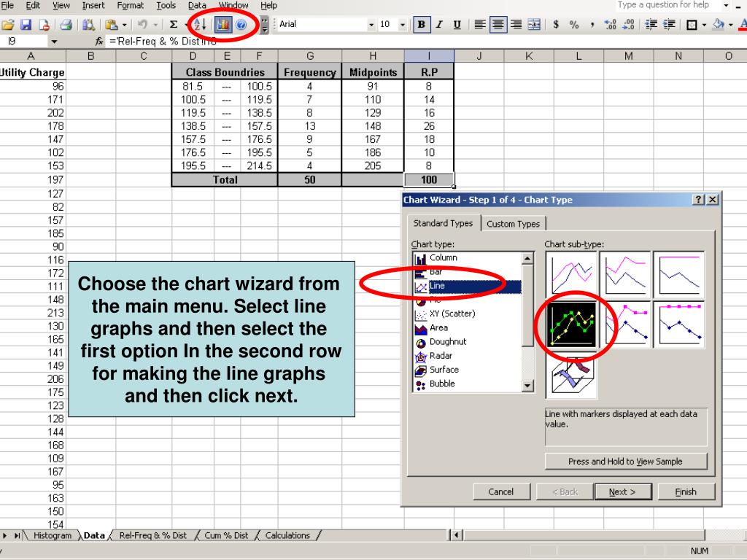Select Radar chart type
This screenshot has width=747, height=560.
click(467, 356)
